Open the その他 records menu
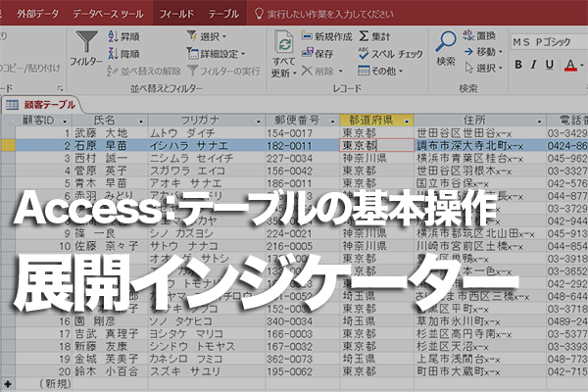The image size is (588, 392). pyautogui.click(x=380, y=71)
